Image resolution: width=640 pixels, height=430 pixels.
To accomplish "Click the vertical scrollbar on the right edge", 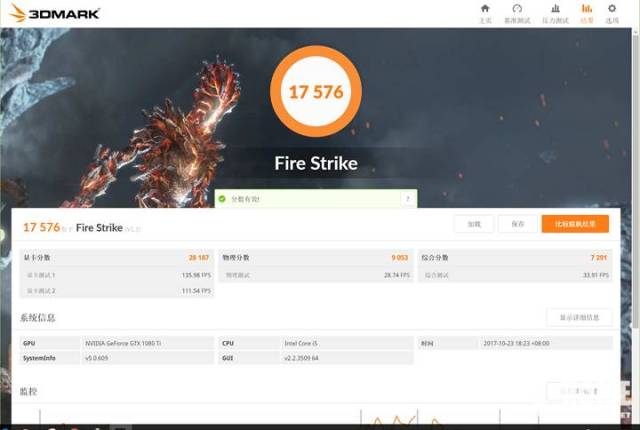I will (636, 180).
